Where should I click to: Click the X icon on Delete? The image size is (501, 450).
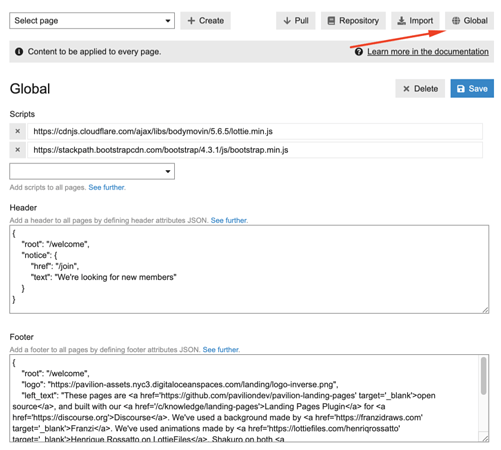(x=406, y=89)
